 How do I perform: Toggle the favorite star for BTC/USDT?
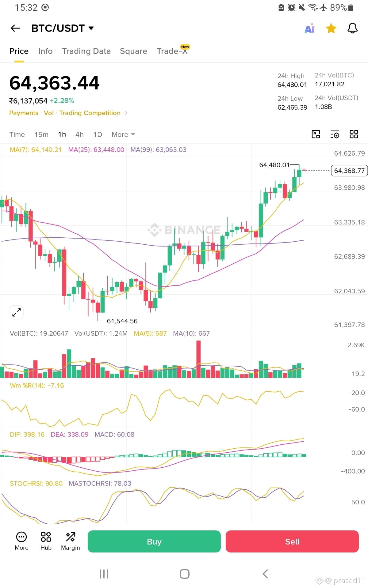coord(331,28)
